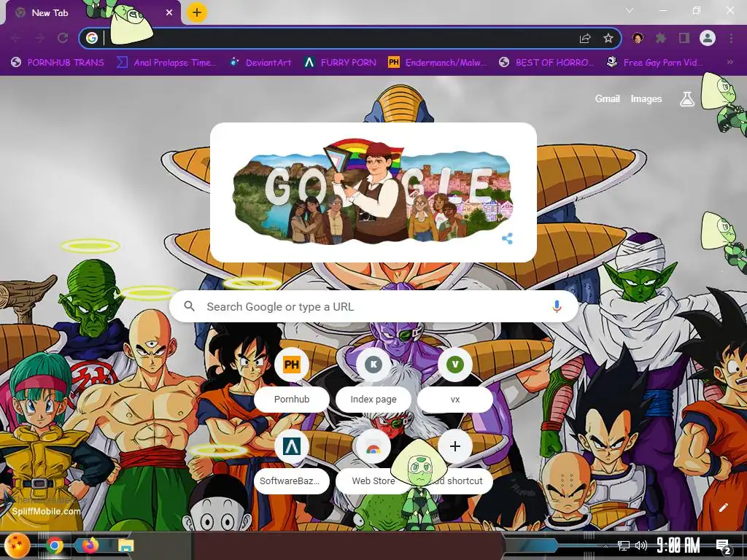The image size is (747, 560).
Task: Open the notification center icon
Action: pos(723,546)
